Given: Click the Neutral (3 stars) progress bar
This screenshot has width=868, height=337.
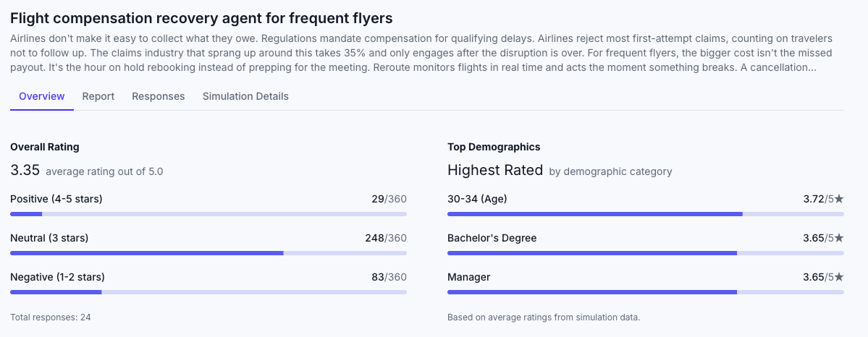Looking at the screenshot, I should [x=208, y=253].
